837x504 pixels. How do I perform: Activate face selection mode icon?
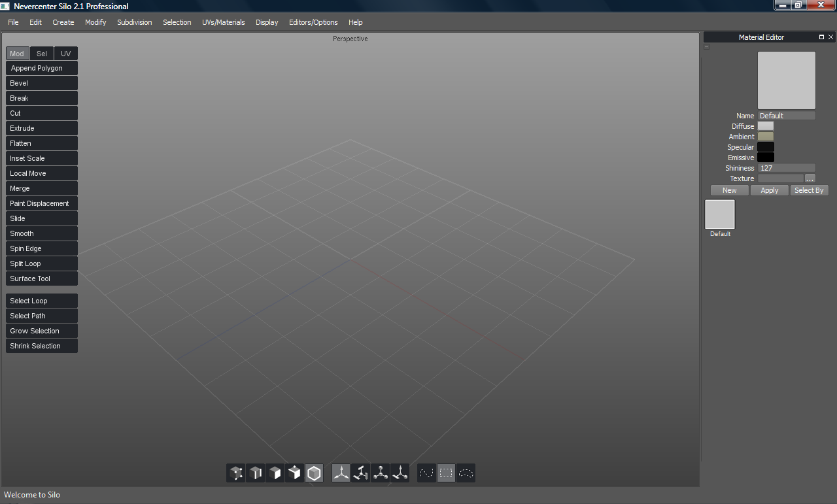click(x=275, y=473)
